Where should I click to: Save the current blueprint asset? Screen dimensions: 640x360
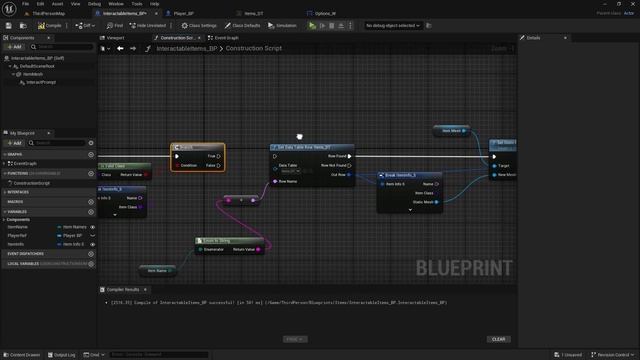(x=9, y=25)
